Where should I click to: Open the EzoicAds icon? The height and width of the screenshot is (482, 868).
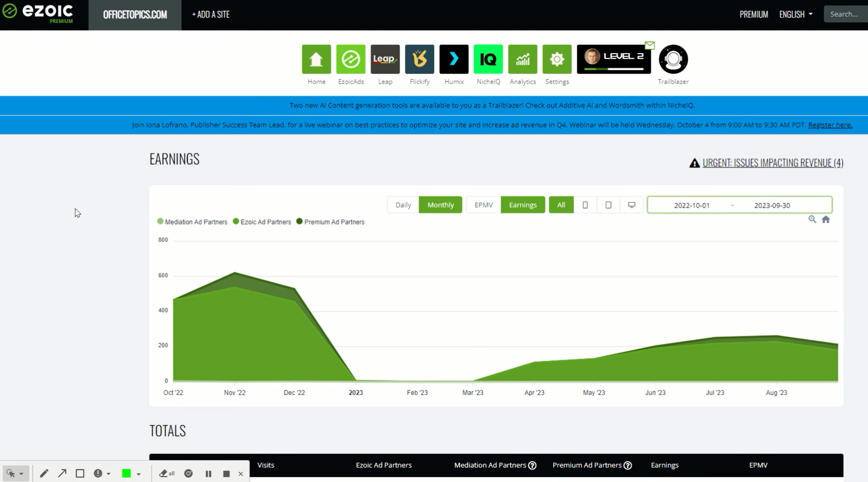(x=351, y=59)
